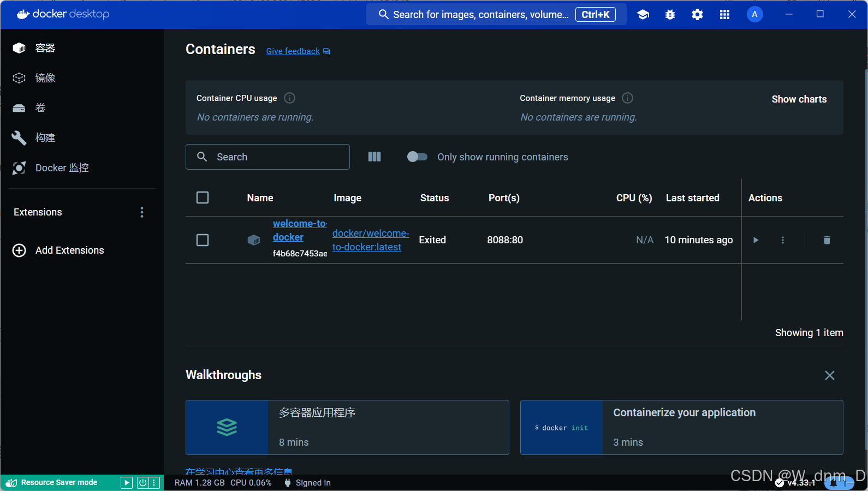This screenshot has height=491, width=868.
Task: Maximize the Docker Desktop window
Action: tap(820, 14)
